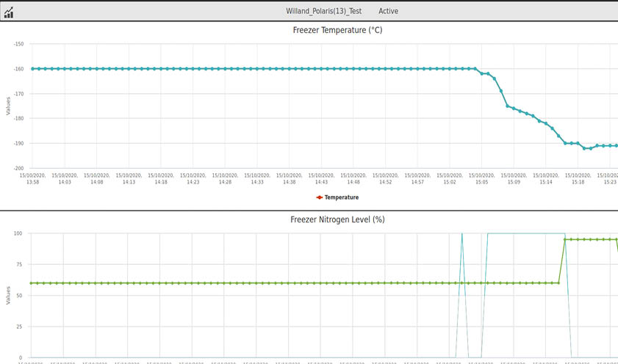Click the first temperature data point at 13:58
618x364 pixels.
coord(32,69)
